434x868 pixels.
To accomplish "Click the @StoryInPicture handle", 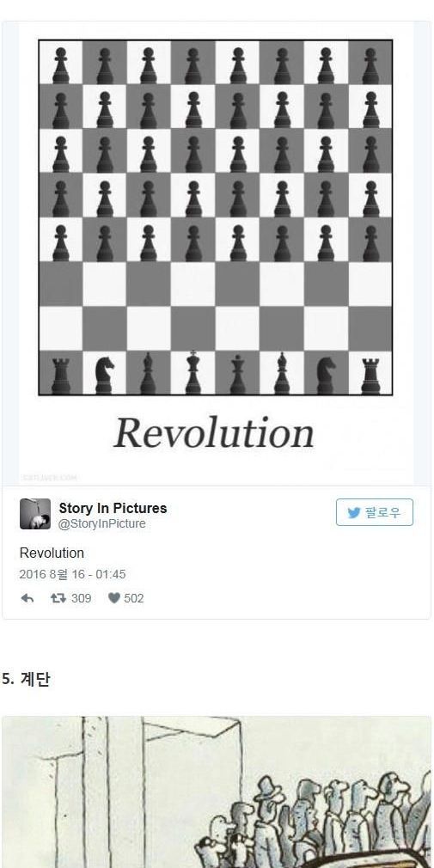I will pos(102,523).
